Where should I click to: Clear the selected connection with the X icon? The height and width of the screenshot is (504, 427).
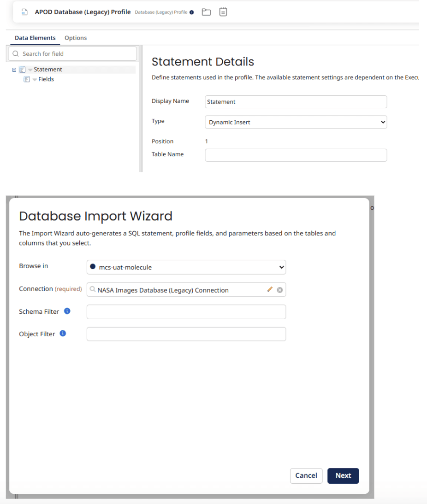[x=279, y=290]
